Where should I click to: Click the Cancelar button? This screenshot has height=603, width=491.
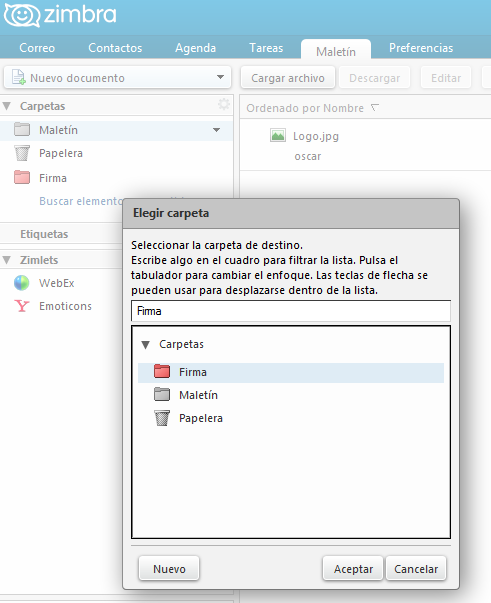(x=416, y=569)
